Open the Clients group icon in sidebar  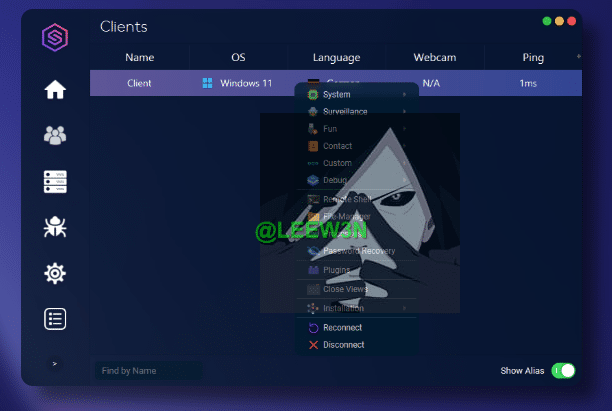click(x=55, y=135)
